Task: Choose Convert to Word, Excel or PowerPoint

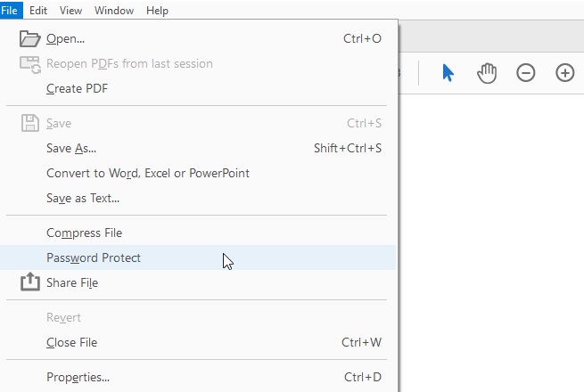Action: coord(148,173)
